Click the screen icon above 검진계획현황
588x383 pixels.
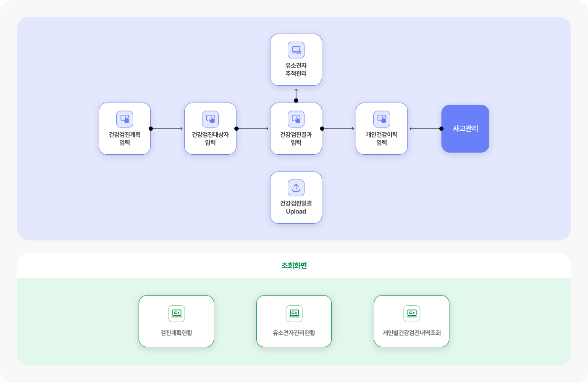176,314
